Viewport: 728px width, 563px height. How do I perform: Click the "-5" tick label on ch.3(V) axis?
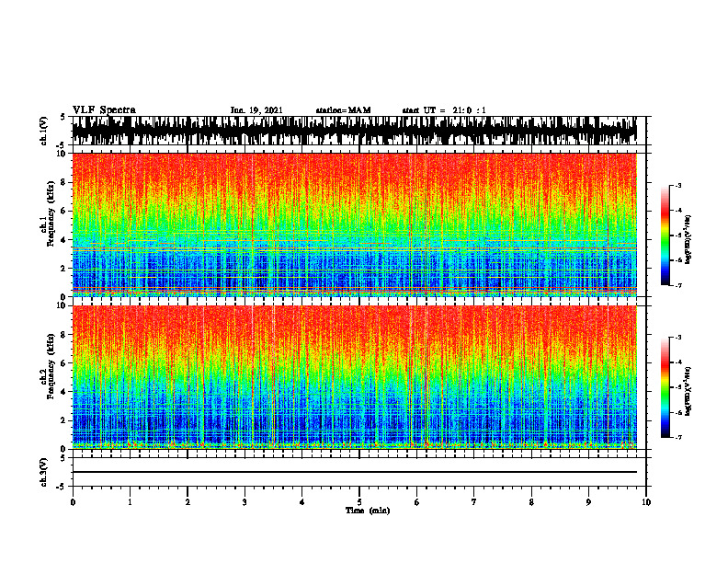click(62, 487)
